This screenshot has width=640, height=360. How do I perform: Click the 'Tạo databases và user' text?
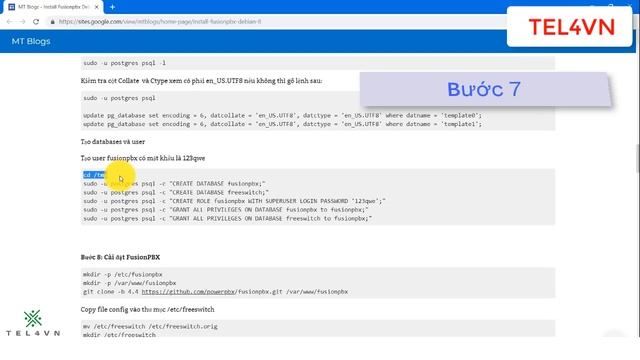tap(113, 142)
